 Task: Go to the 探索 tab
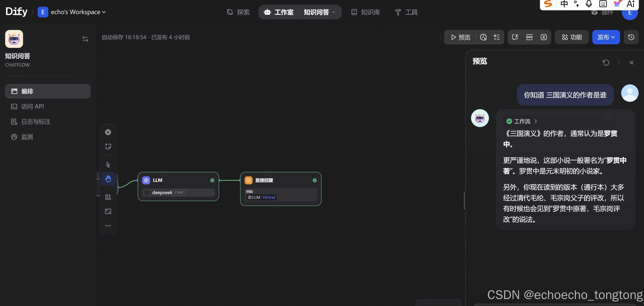pyautogui.click(x=238, y=12)
